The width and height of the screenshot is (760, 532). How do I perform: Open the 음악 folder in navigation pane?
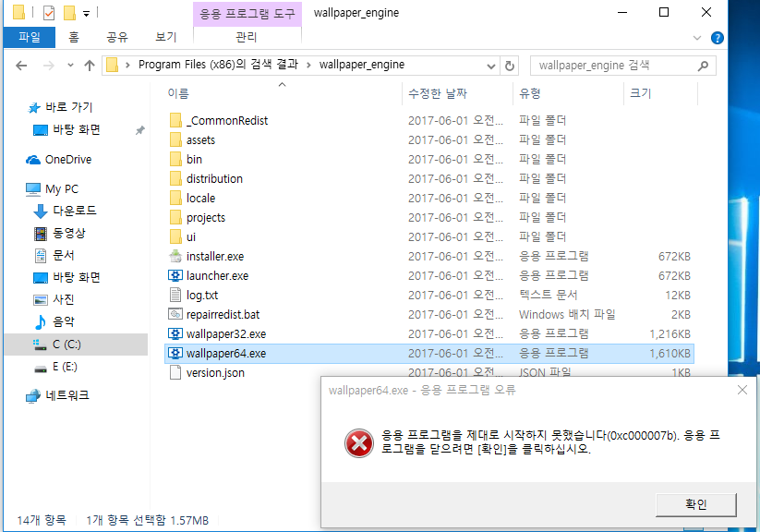click(54, 322)
